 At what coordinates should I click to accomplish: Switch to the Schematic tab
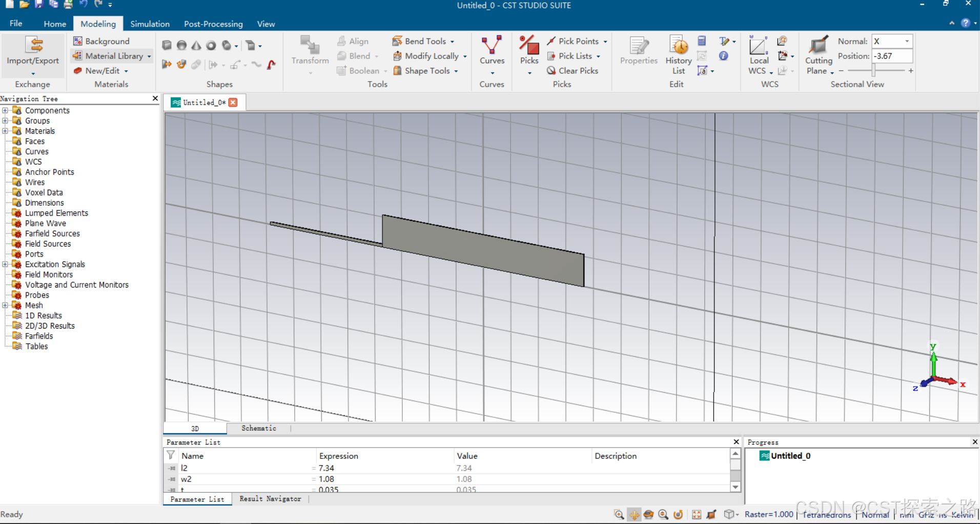click(x=259, y=428)
